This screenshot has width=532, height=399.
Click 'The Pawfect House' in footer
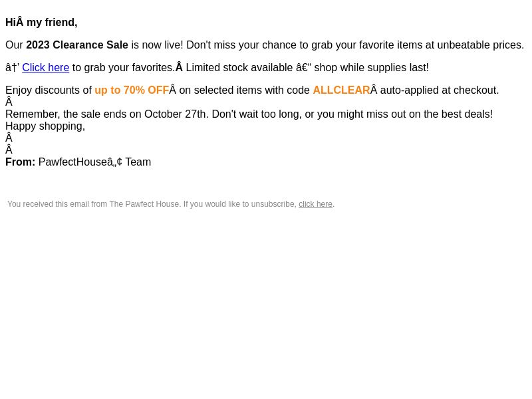tap(144, 204)
